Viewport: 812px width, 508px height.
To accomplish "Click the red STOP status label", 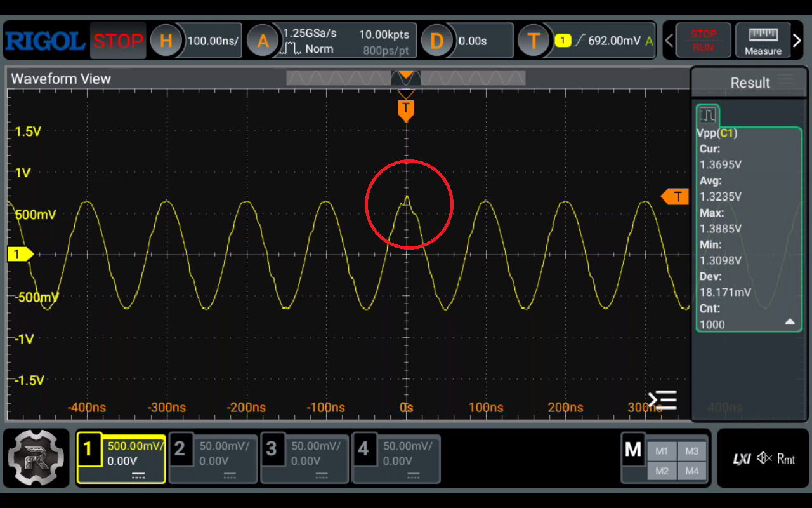I will 118,41.
